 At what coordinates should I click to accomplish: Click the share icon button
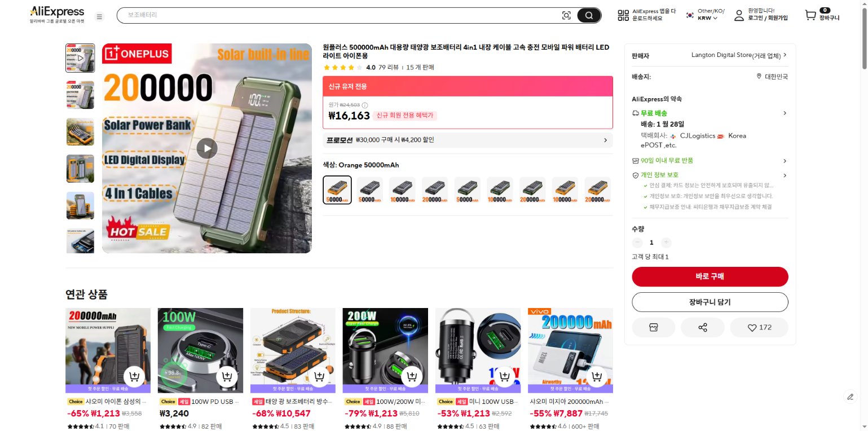pos(703,328)
